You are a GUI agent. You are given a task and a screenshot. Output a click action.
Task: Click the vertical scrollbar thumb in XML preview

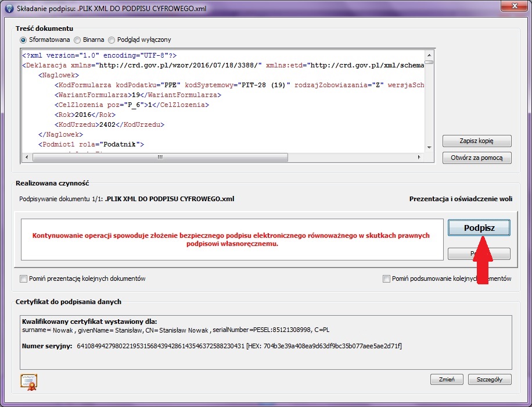pyautogui.click(x=429, y=62)
